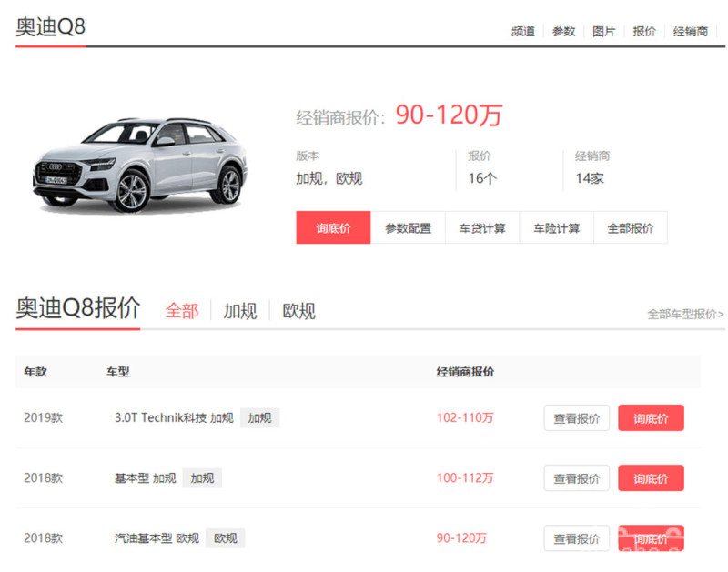This screenshot has width=728, height=572.
Task: Open 汽油基本型 欧规 model link
Action: pyautogui.click(x=156, y=538)
